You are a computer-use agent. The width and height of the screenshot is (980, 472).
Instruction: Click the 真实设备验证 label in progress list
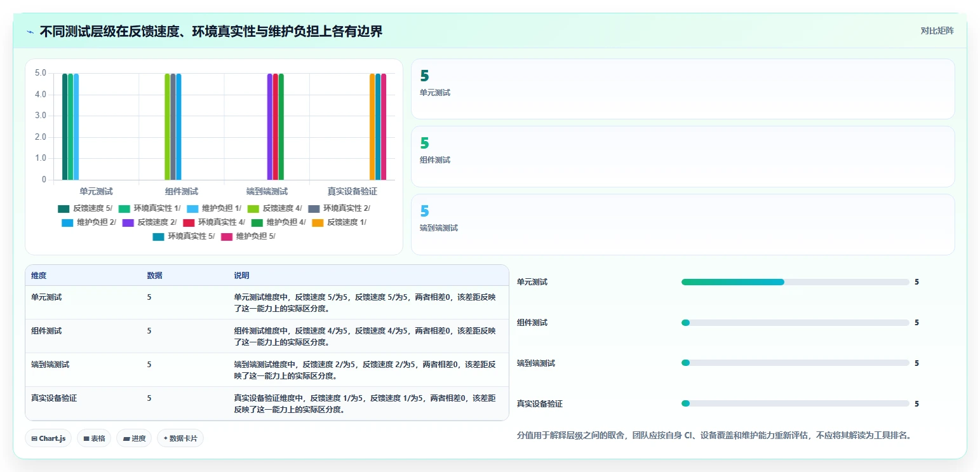pos(540,404)
